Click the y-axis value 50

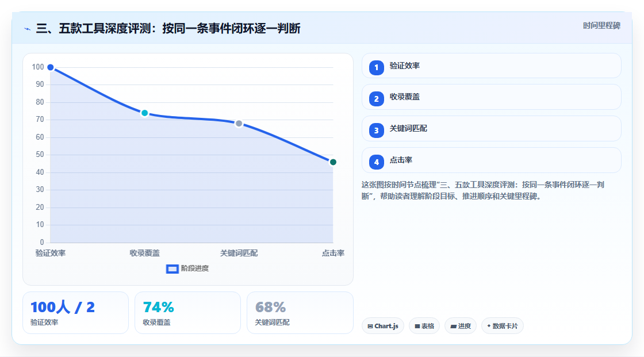point(40,155)
